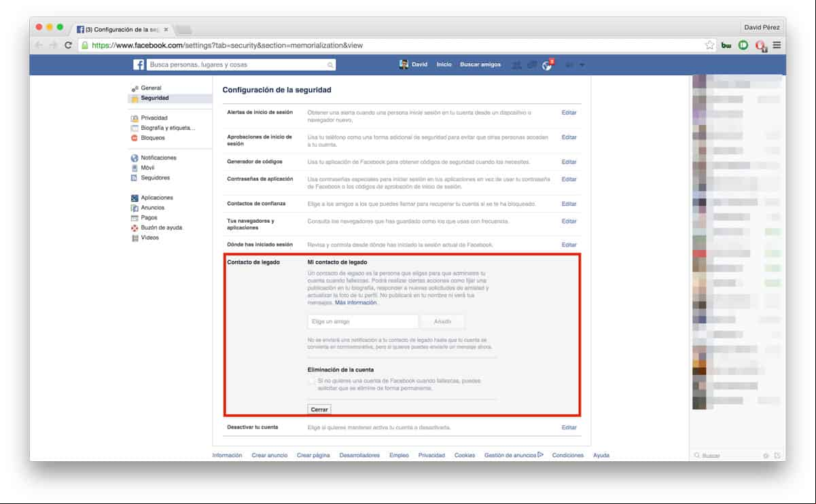Click the 'David' name link in the Facebook bar
816x504 pixels.
(x=420, y=65)
